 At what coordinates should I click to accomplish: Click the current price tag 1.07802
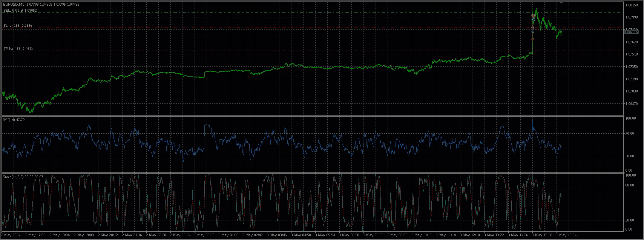[631, 32]
